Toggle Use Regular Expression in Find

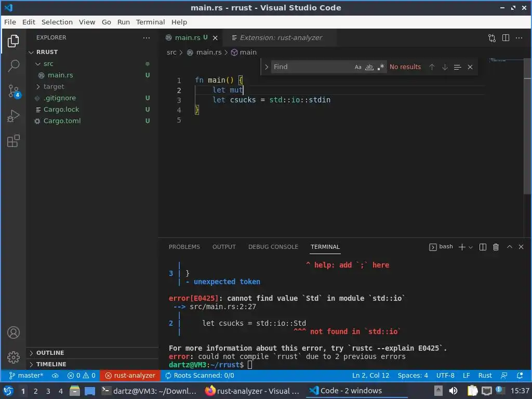pos(381,67)
